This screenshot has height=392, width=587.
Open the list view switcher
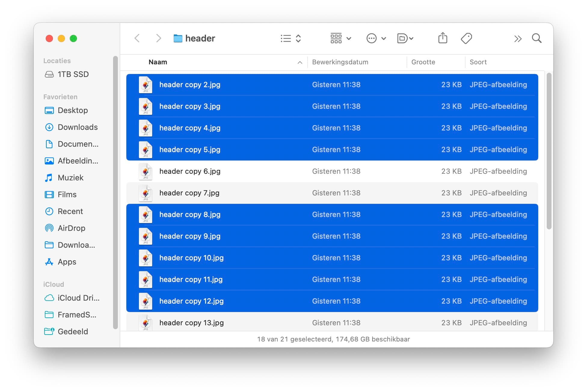pos(290,38)
